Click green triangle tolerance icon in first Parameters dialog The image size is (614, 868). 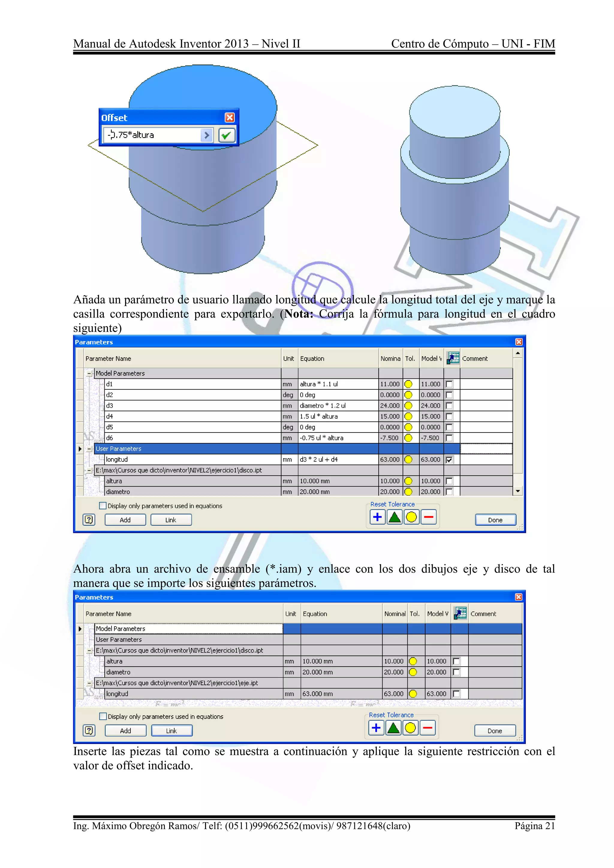pyautogui.click(x=394, y=517)
